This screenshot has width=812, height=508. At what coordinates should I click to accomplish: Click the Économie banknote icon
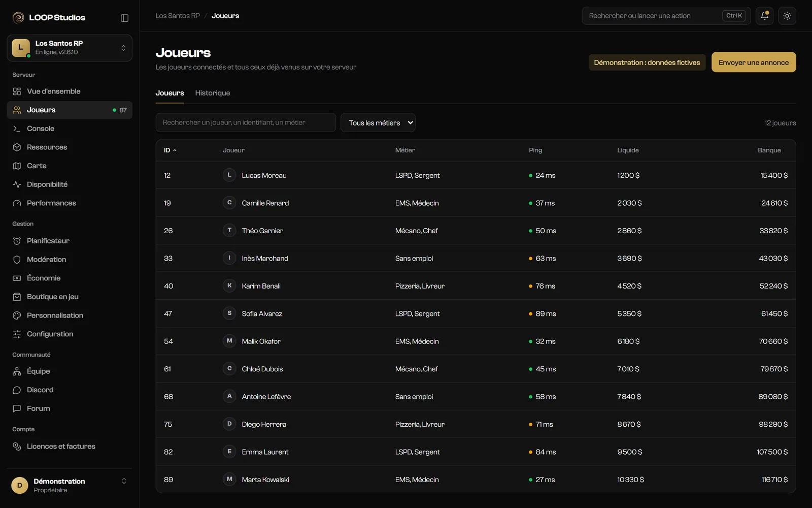pos(17,278)
